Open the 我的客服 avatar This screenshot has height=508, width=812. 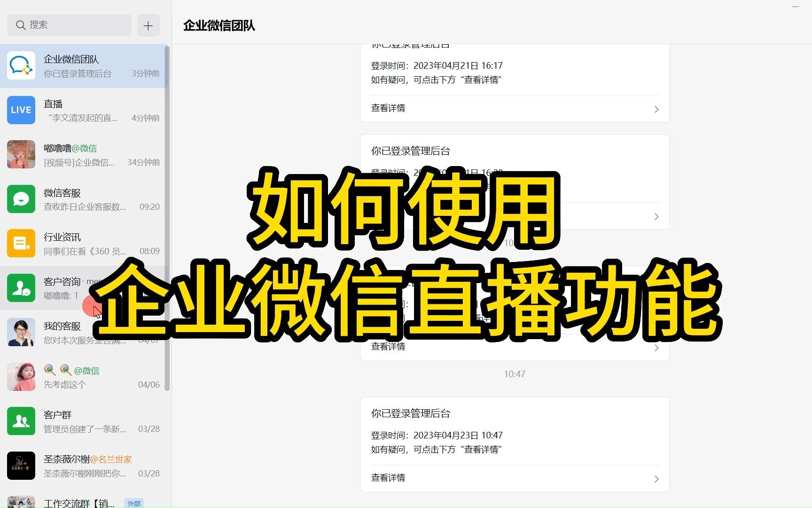coord(21,332)
